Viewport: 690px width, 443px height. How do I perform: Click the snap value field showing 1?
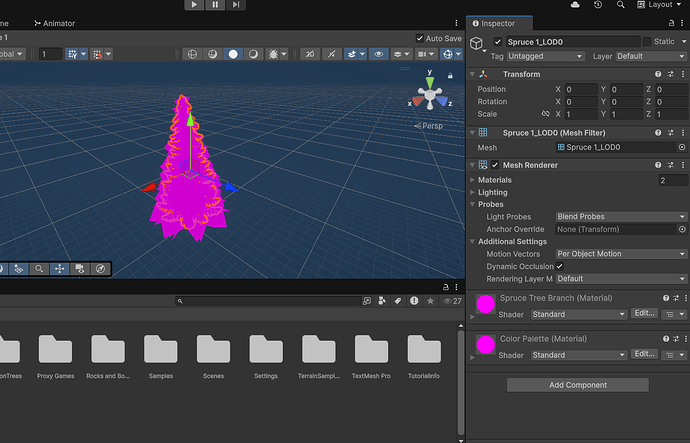click(x=50, y=54)
